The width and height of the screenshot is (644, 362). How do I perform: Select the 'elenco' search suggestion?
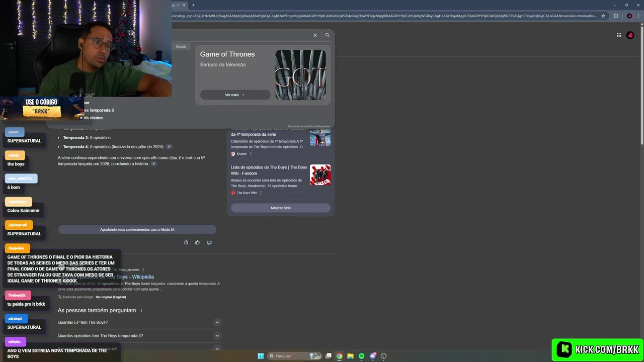[94, 118]
